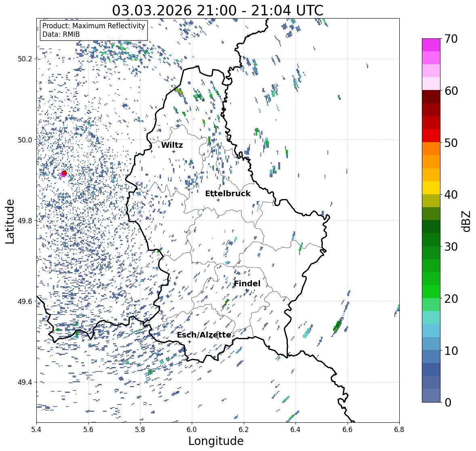Click the 5.8 longitude tick label
The image size is (476, 451).
click(x=140, y=429)
